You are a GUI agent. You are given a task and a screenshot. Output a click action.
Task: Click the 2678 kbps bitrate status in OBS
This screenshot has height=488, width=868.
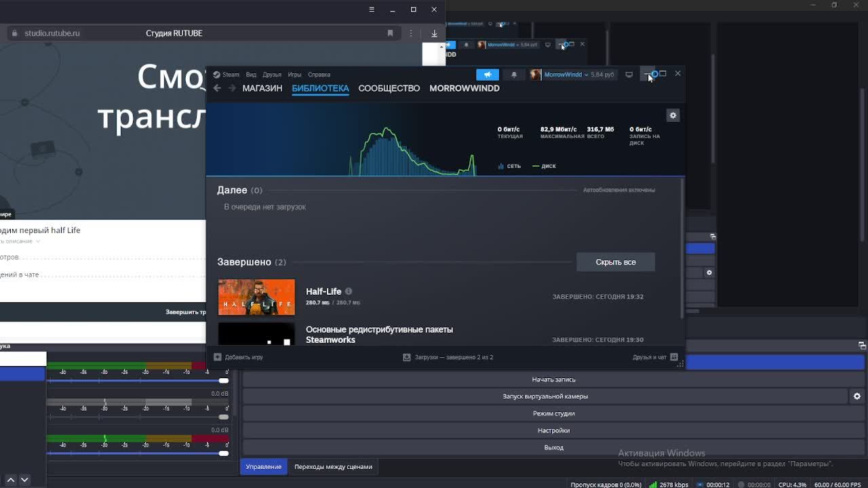(x=669, y=485)
